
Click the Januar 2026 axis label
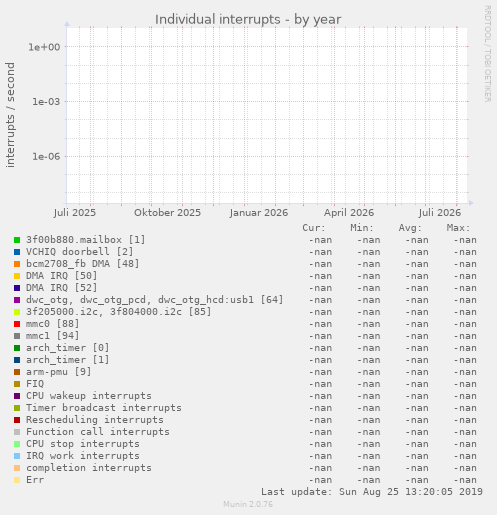click(x=259, y=213)
